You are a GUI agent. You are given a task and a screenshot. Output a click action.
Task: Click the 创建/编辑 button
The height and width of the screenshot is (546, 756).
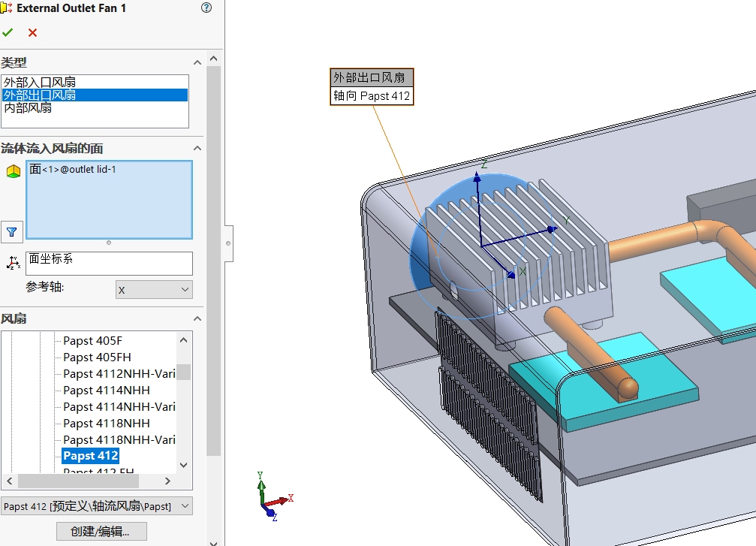[101, 530]
